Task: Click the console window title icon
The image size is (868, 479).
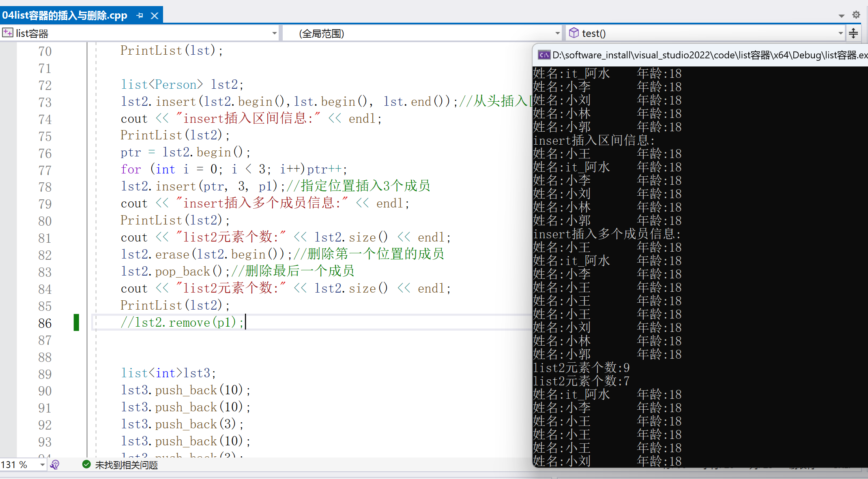Action: pyautogui.click(x=544, y=55)
